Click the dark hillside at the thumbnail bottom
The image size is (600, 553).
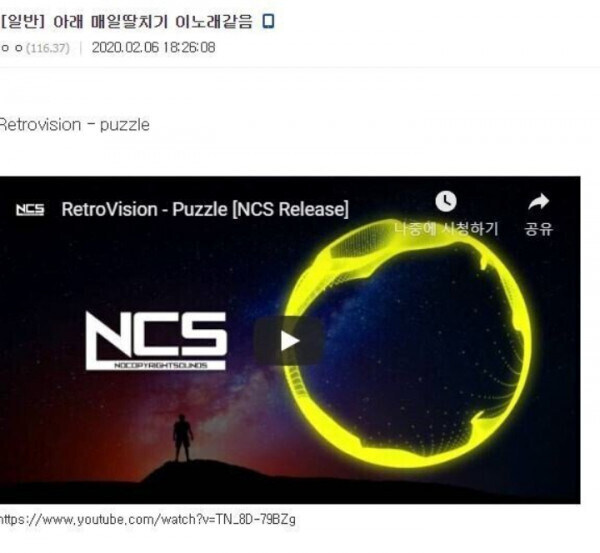click(x=290, y=486)
